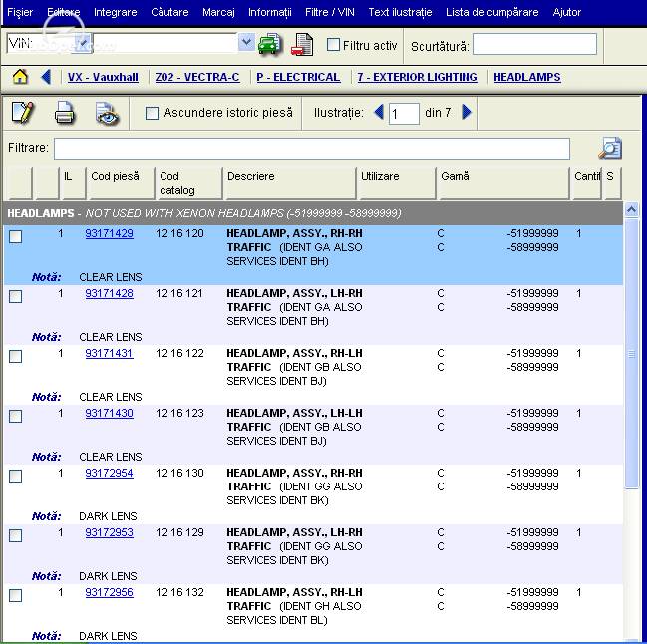Check the box for part 93171428
647x644 pixels.
(16, 297)
